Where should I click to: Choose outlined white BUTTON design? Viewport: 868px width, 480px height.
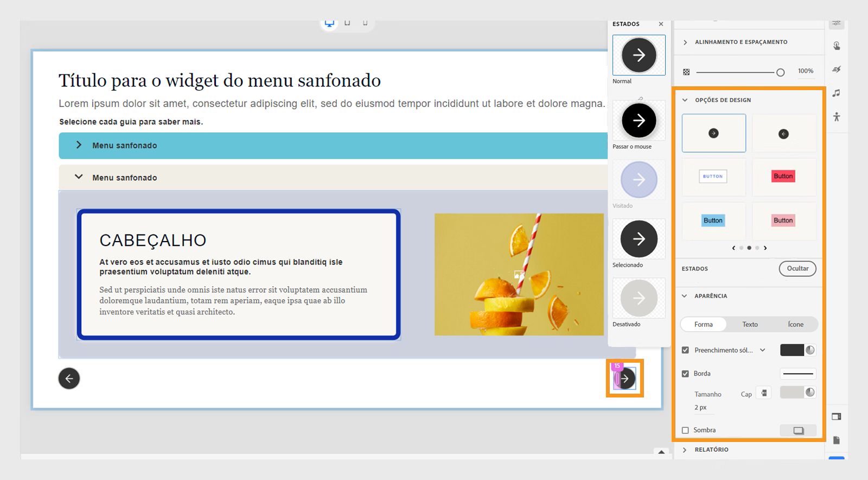coord(714,176)
